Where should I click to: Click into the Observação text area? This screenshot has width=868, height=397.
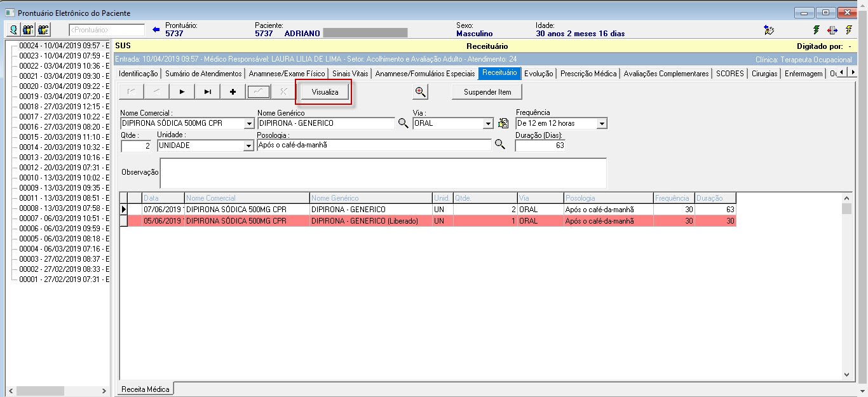pyautogui.click(x=383, y=173)
